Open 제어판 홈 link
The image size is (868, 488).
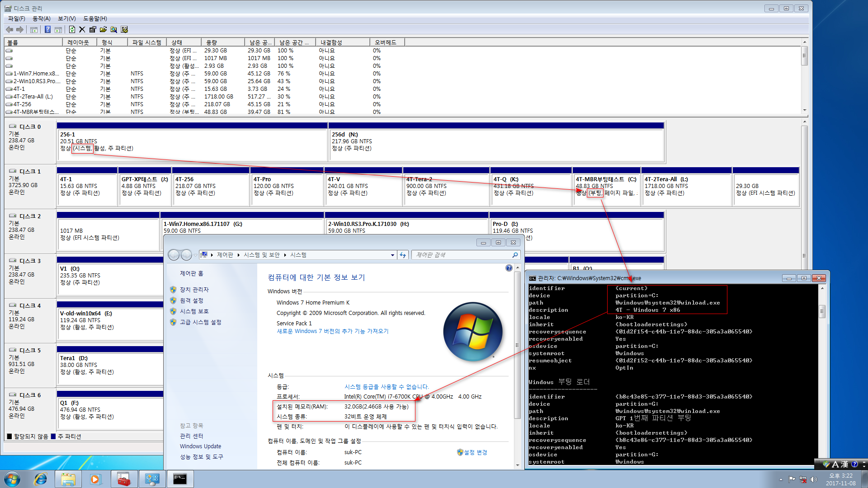pyautogui.click(x=192, y=273)
